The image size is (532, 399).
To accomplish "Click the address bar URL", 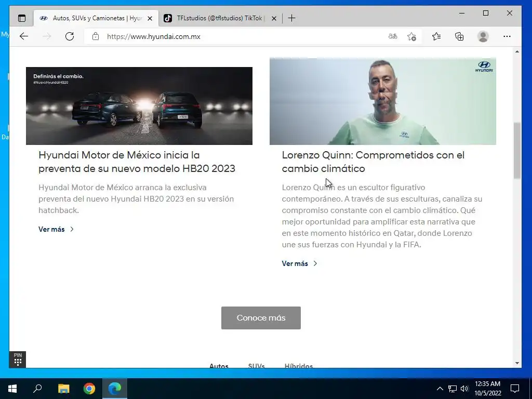I will (154, 36).
